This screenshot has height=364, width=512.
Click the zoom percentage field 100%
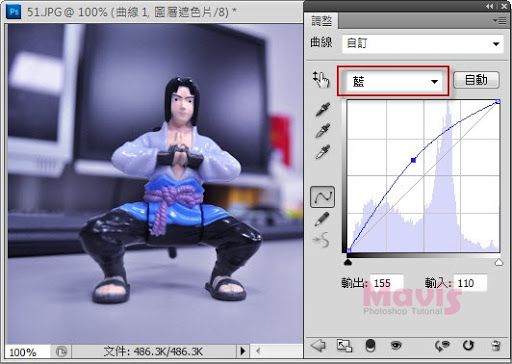(x=28, y=352)
